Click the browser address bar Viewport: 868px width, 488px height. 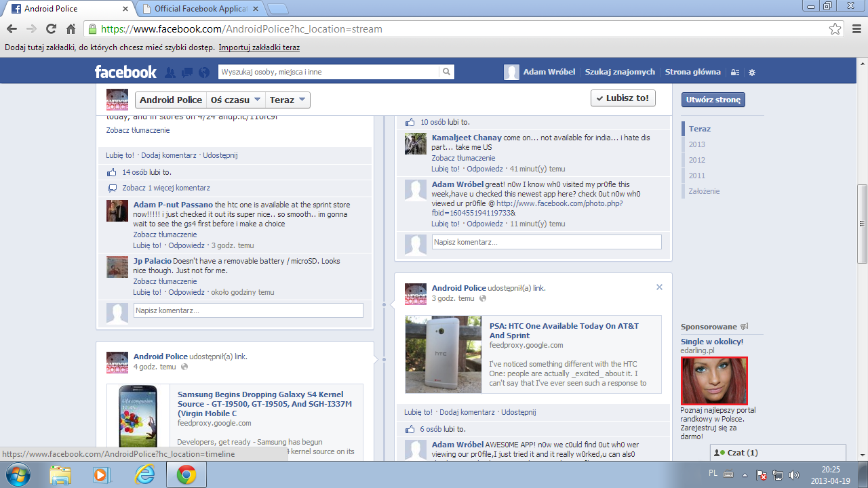click(x=464, y=29)
